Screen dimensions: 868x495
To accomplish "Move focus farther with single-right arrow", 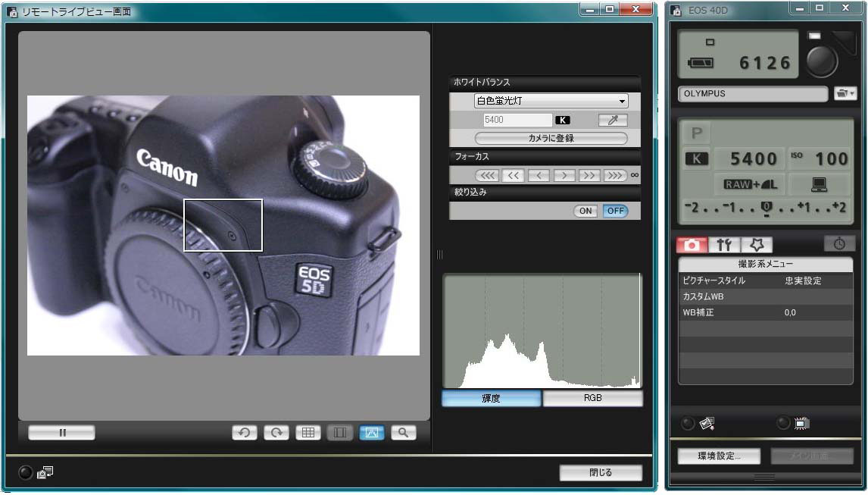I will coord(564,175).
